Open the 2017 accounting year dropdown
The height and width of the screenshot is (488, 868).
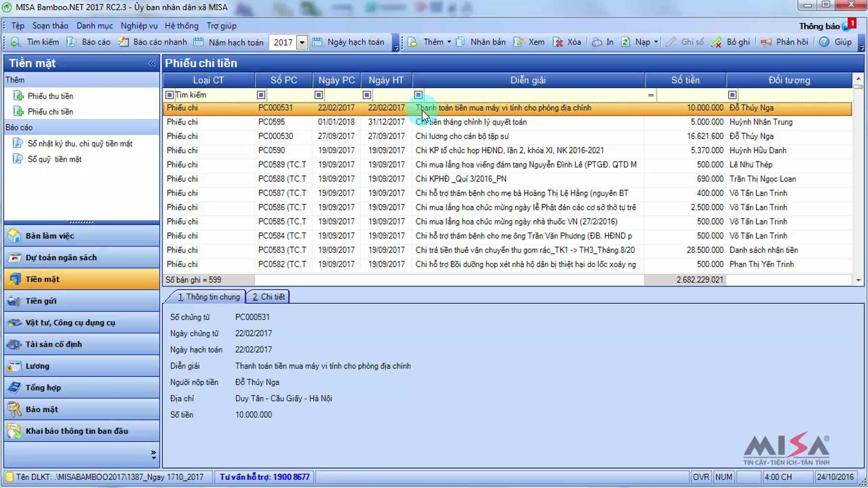click(302, 42)
